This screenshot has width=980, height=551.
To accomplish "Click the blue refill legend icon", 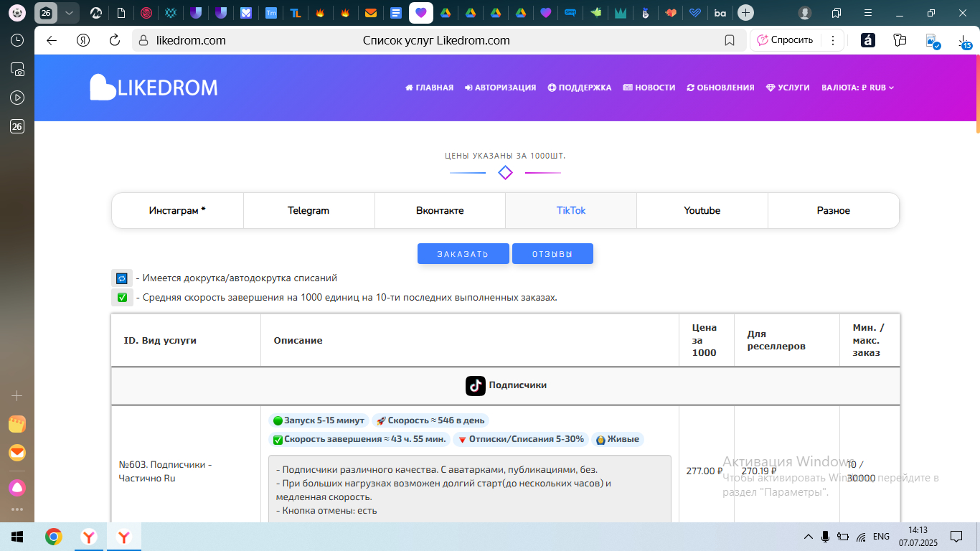I will (x=122, y=278).
